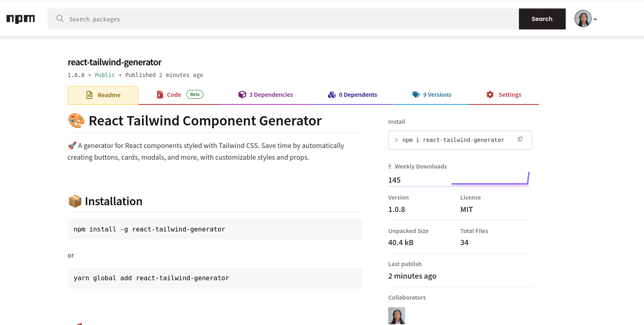Click the Public visibility label
The image size is (644, 325).
pos(105,75)
